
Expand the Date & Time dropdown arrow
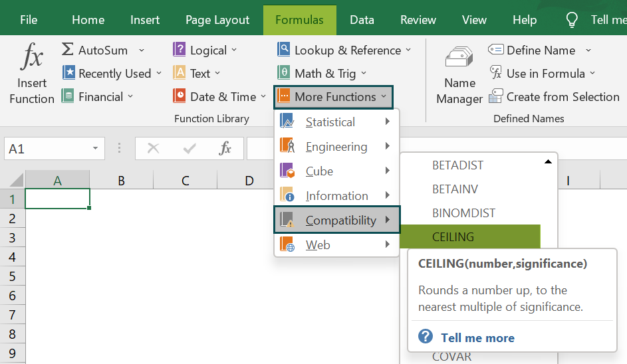[x=263, y=96]
